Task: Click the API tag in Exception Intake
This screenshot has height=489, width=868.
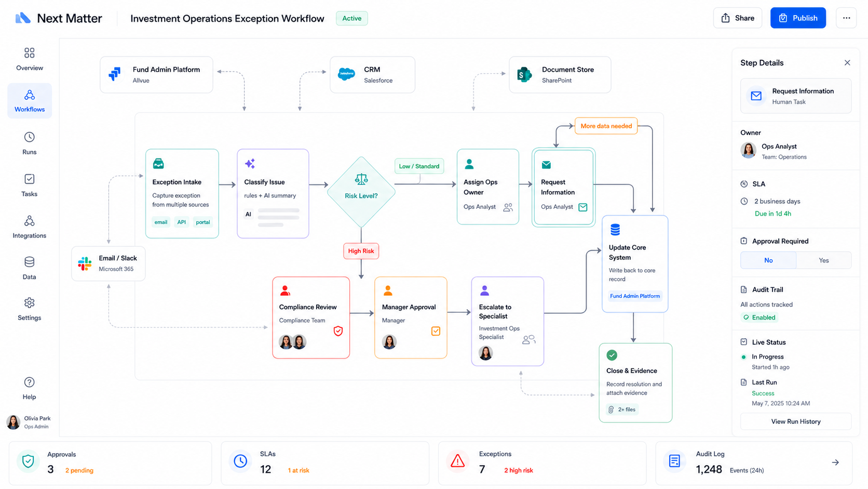Action: (181, 222)
